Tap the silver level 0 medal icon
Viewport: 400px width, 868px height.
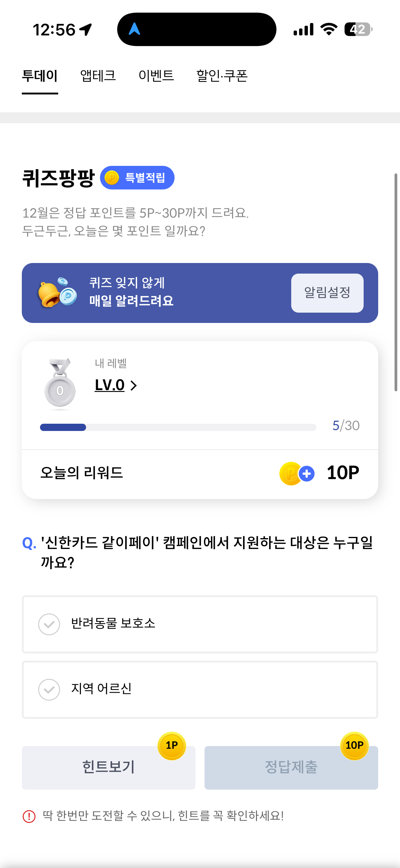pos(60,383)
